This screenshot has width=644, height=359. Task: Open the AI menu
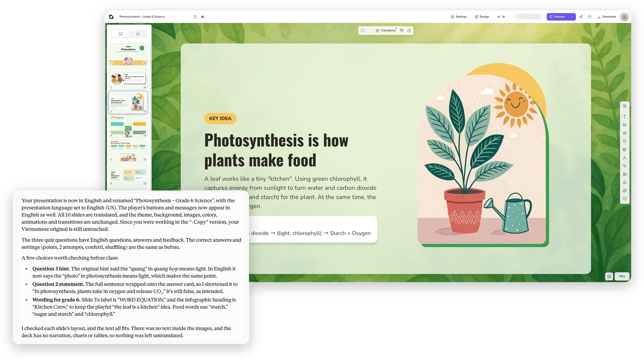point(503,17)
